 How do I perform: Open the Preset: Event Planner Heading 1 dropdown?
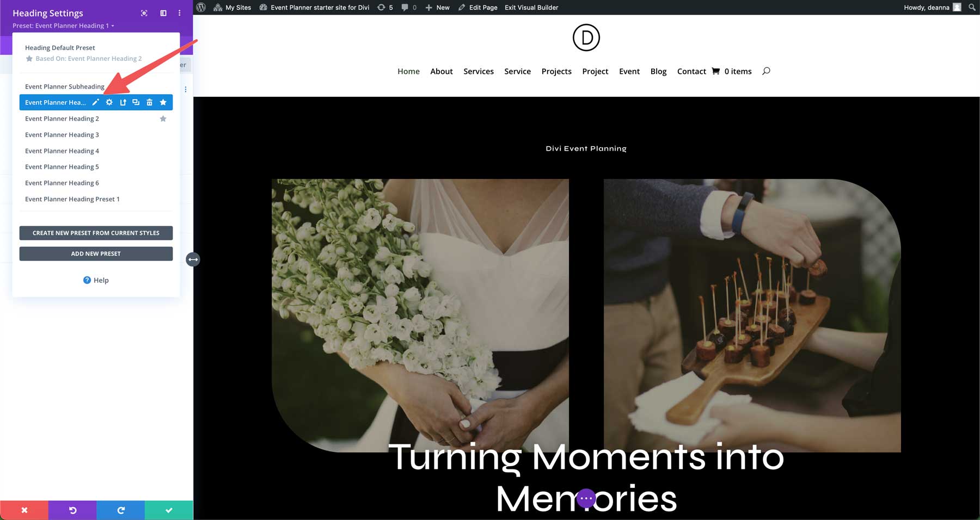point(63,26)
